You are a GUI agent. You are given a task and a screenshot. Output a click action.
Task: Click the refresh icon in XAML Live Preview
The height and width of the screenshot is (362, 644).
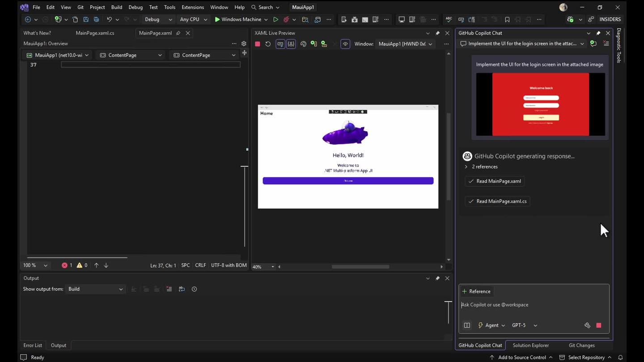coord(268,43)
